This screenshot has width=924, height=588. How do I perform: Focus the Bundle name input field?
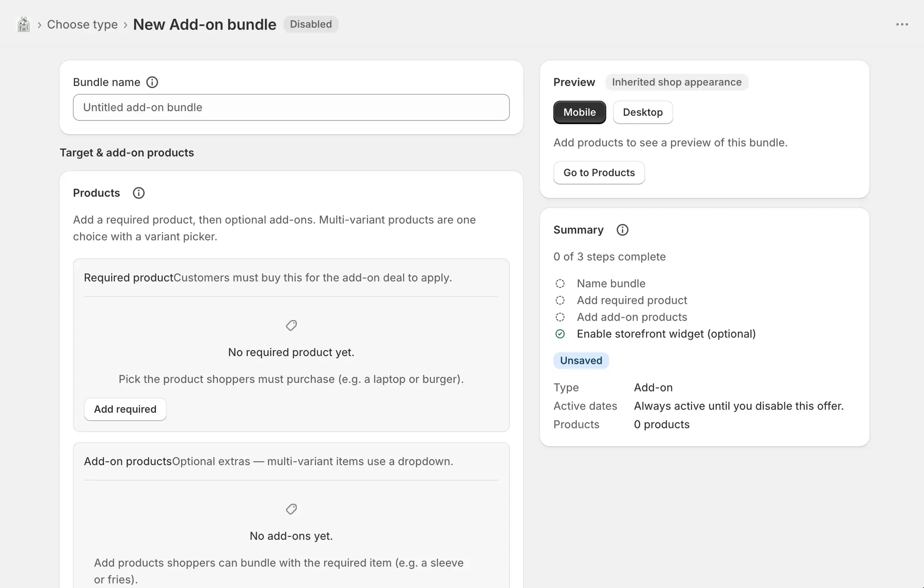(x=291, y=107)
